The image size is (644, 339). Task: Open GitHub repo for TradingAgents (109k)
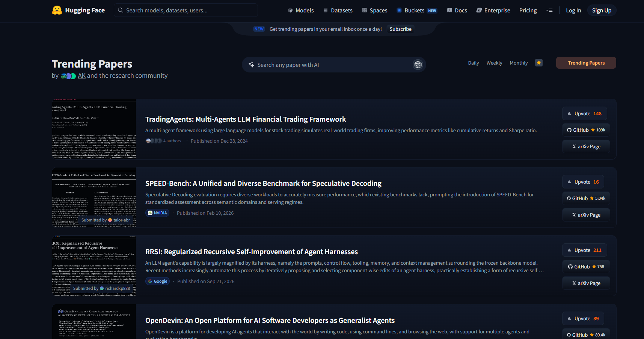pos(586,130)
